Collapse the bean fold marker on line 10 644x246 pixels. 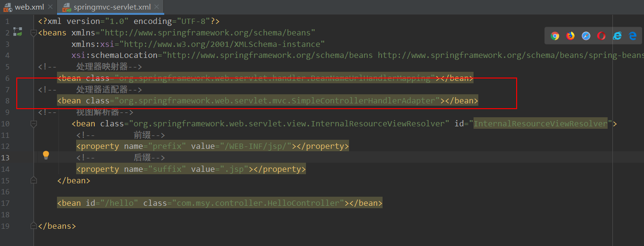pos(33,124)
